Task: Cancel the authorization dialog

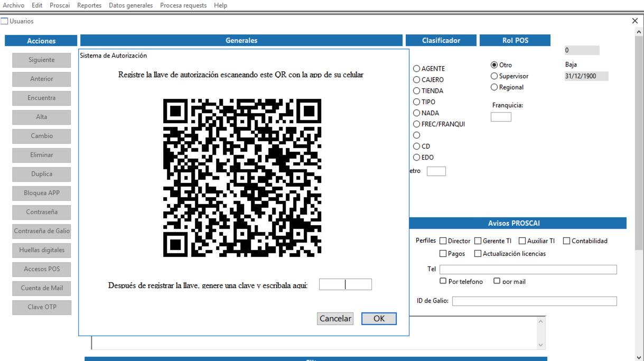Action: coord(335,319)
